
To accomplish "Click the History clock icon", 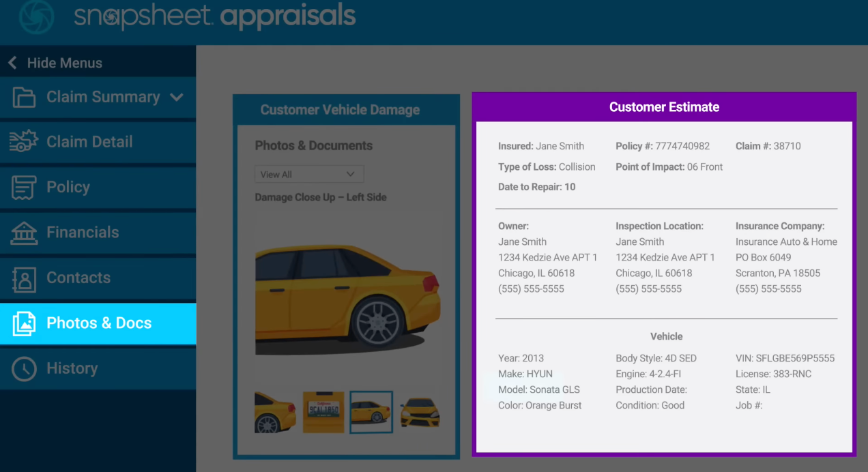I will 24,369.
